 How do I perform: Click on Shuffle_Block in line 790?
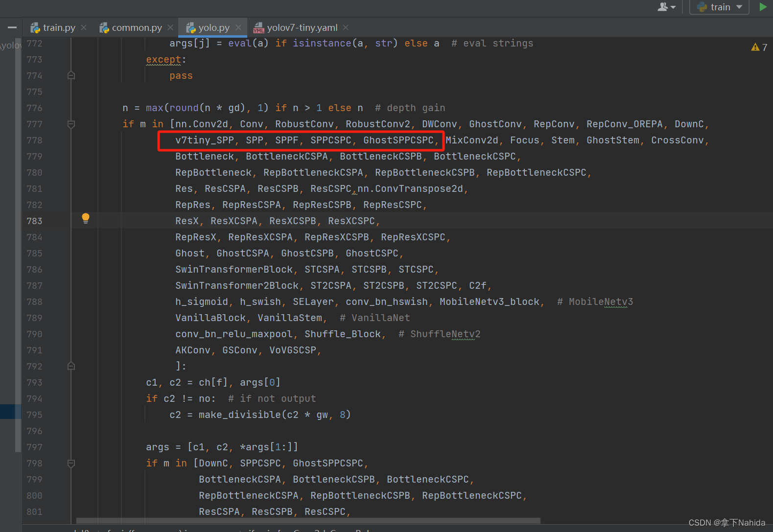coord(343,334)
